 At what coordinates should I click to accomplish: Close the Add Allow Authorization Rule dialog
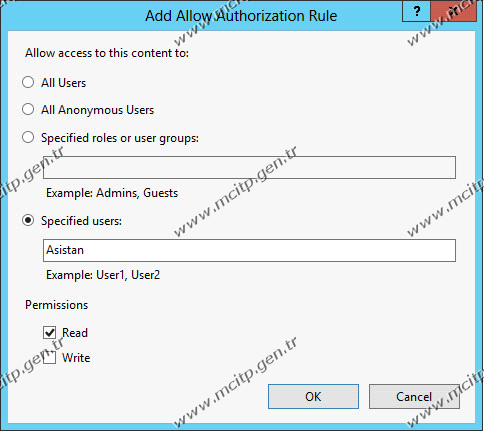(454, 11)
